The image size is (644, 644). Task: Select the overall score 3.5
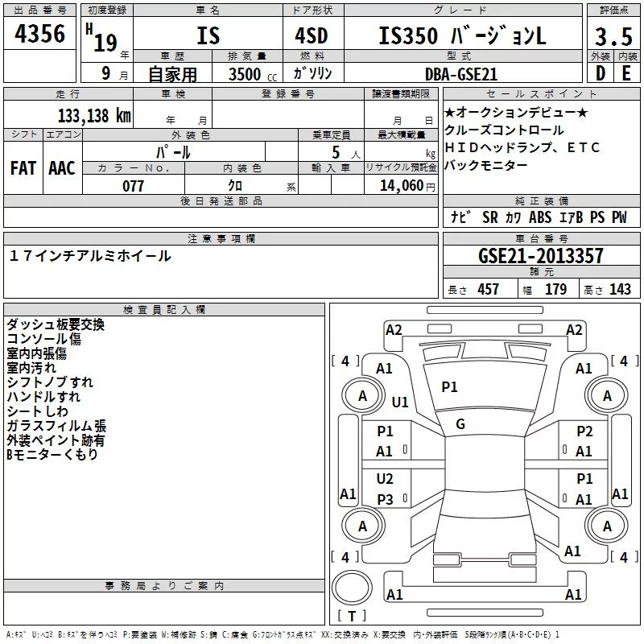(613, 37)
